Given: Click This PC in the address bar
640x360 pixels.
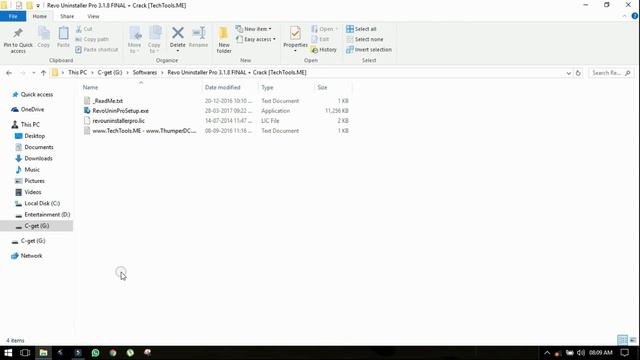Looking at the screenshot, I should click(78, 72).
